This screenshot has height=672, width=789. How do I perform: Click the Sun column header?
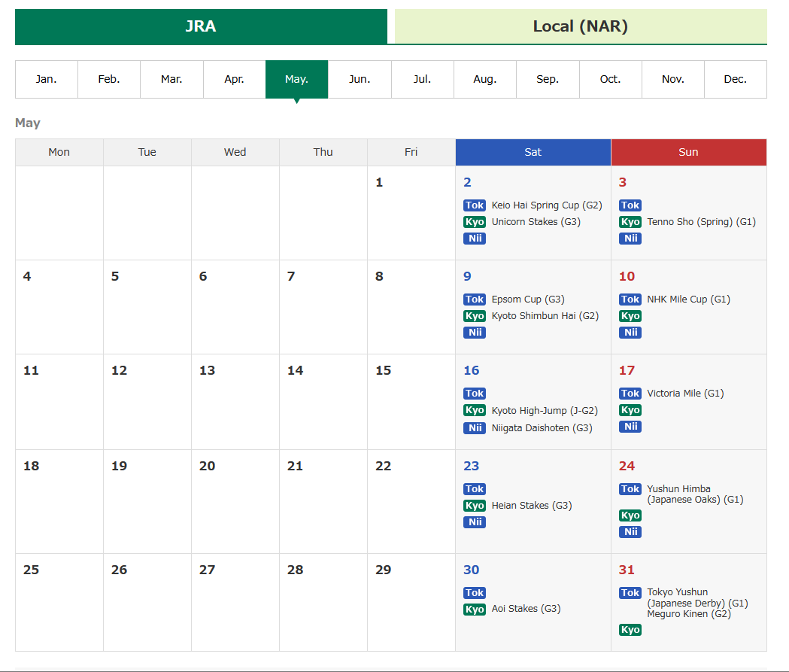pos(688,153)
